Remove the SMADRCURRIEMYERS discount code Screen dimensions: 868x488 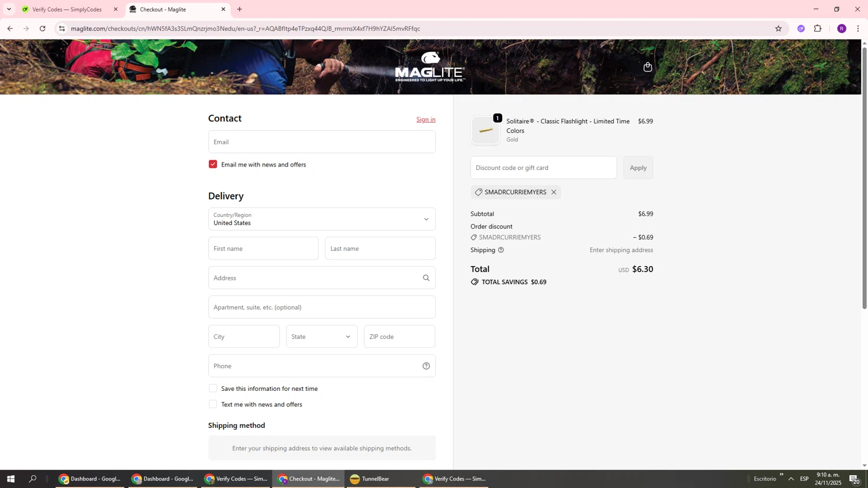(554, 192)
